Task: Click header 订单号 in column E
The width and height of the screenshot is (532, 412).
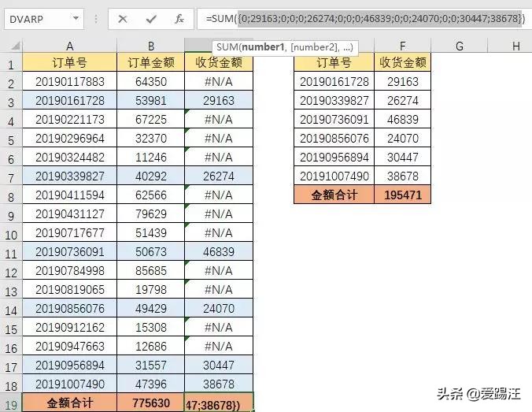Action: coord(334,62)
